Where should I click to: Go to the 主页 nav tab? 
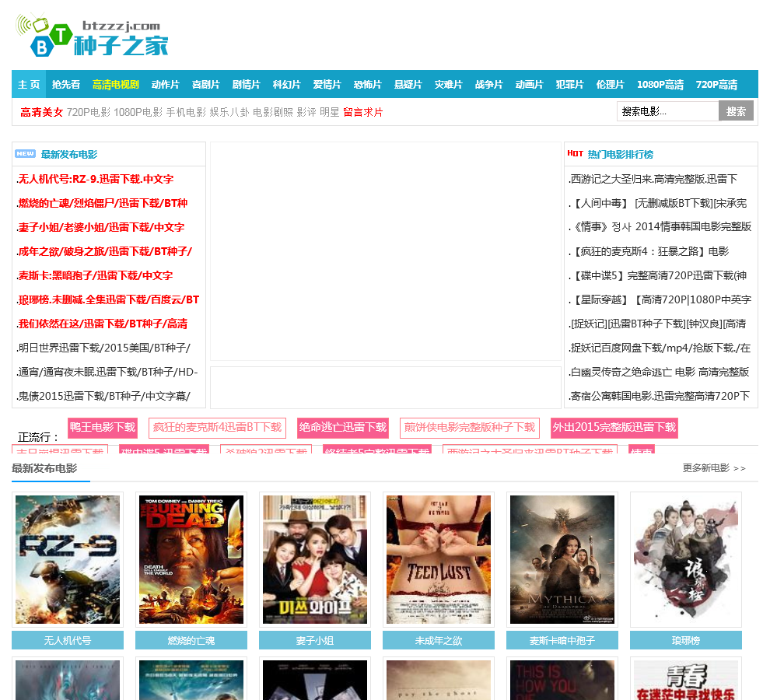[x=29, y=85]
